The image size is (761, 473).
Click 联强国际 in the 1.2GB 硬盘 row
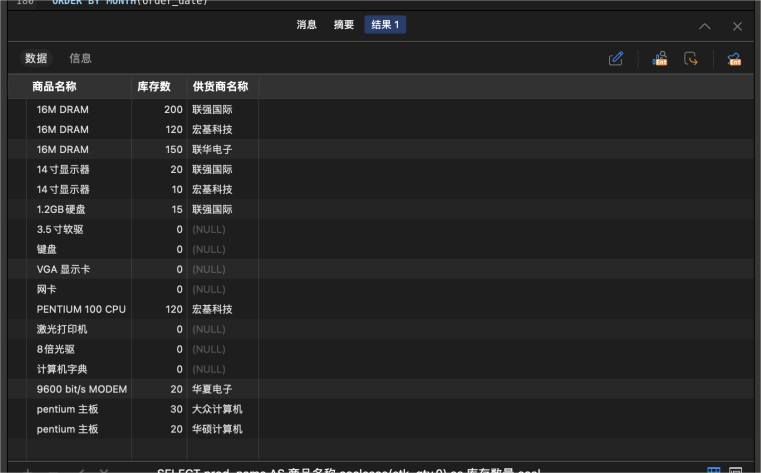tap(212, 209)
